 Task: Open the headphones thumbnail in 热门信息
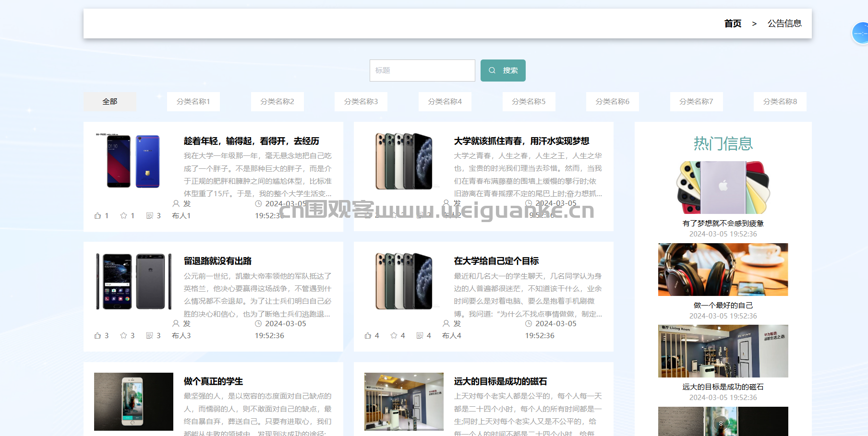point(723,270)
